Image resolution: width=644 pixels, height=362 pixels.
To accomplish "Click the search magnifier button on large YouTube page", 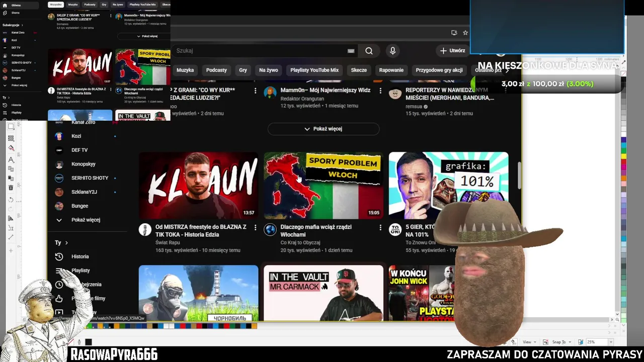I will point(369,51).
